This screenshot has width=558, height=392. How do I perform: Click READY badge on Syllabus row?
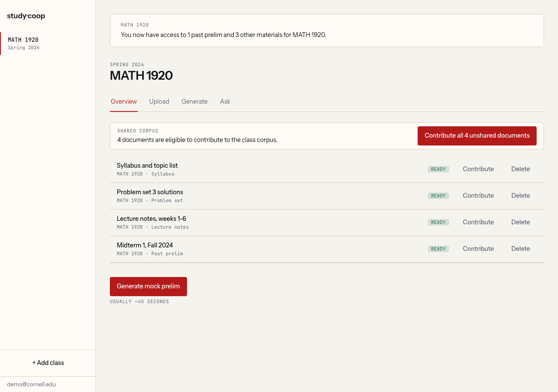pyautogui.click(x=438, y=169)
